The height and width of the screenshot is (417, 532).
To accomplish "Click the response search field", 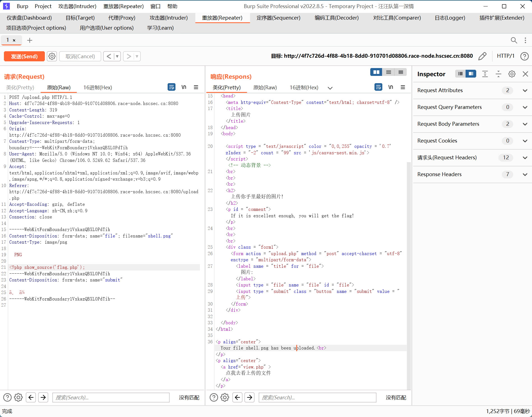I will [318, 397].
